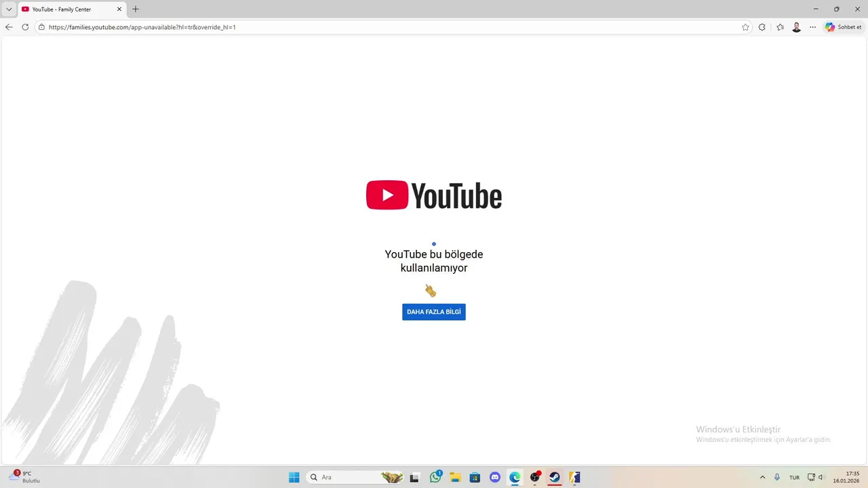868x488 pixels.
Task: Open the Windows Start menu
Action: (x=294, y=477)
